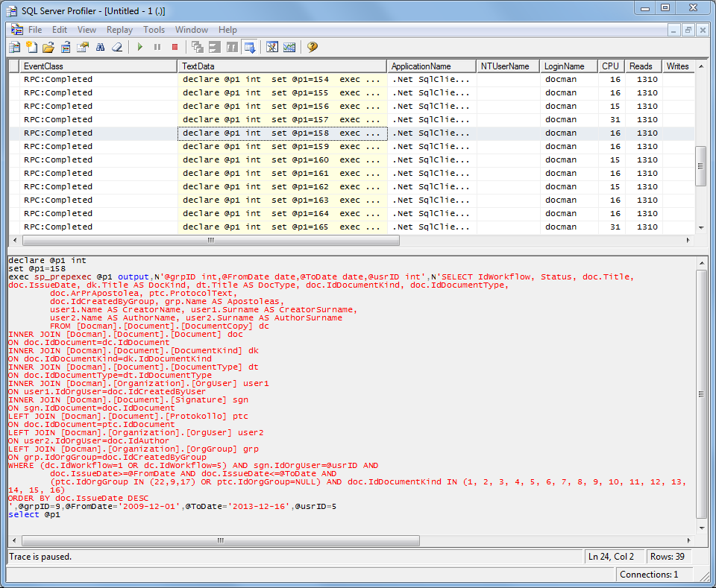Select the TextData cell containing '@p1=164'
The image size is (716, 588).
click(282, 213)
